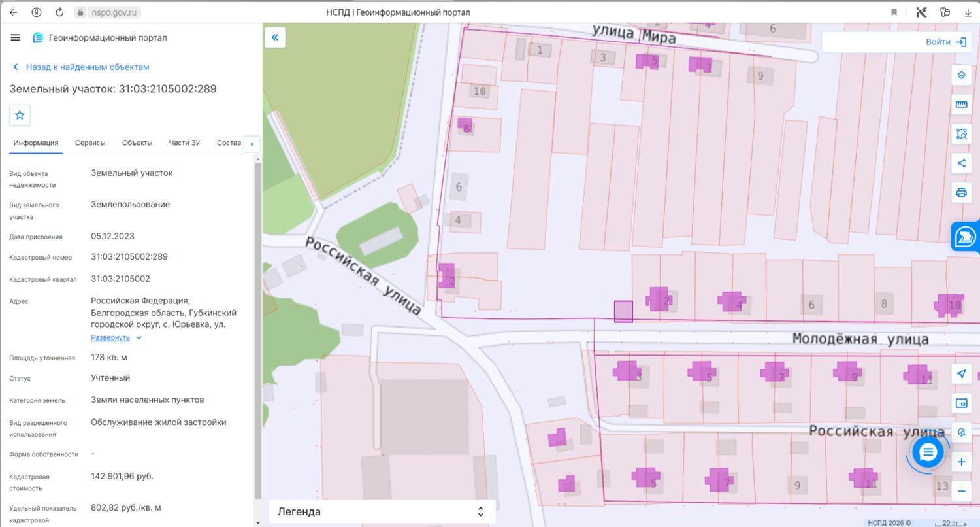Image resolution: width=980 pixels, height=527 pixels.
Task: Click the Учтенный status value
Action: (x=110, y=378)
